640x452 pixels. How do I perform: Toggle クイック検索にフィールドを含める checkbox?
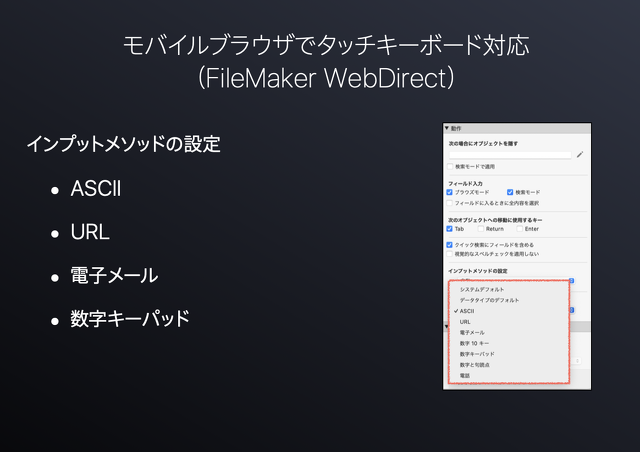pos(450,245)
